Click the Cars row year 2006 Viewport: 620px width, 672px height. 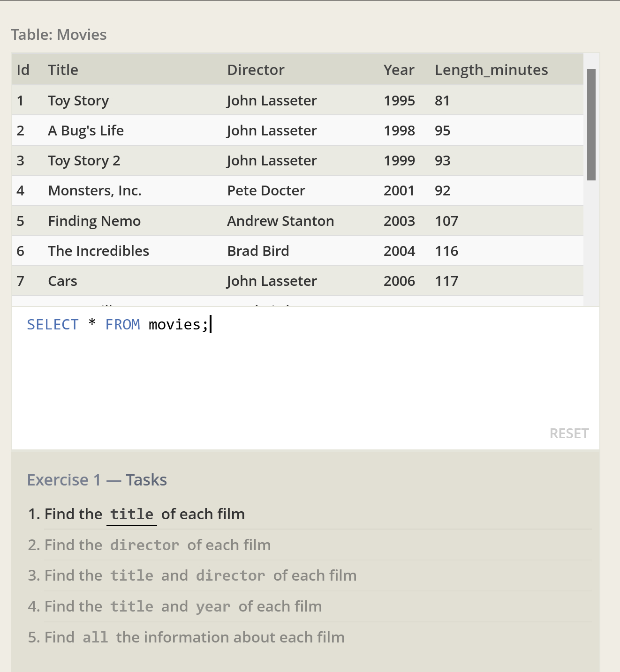[x=399, y=281]
